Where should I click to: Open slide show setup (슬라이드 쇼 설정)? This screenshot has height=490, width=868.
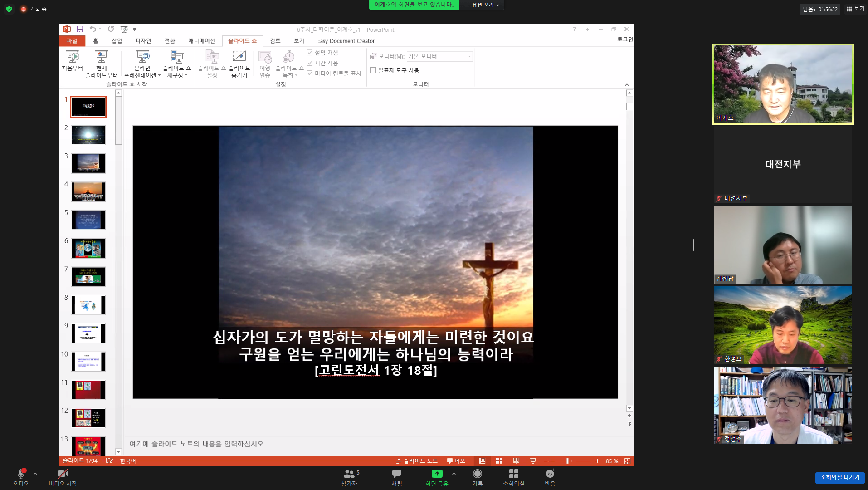(212, 64)
